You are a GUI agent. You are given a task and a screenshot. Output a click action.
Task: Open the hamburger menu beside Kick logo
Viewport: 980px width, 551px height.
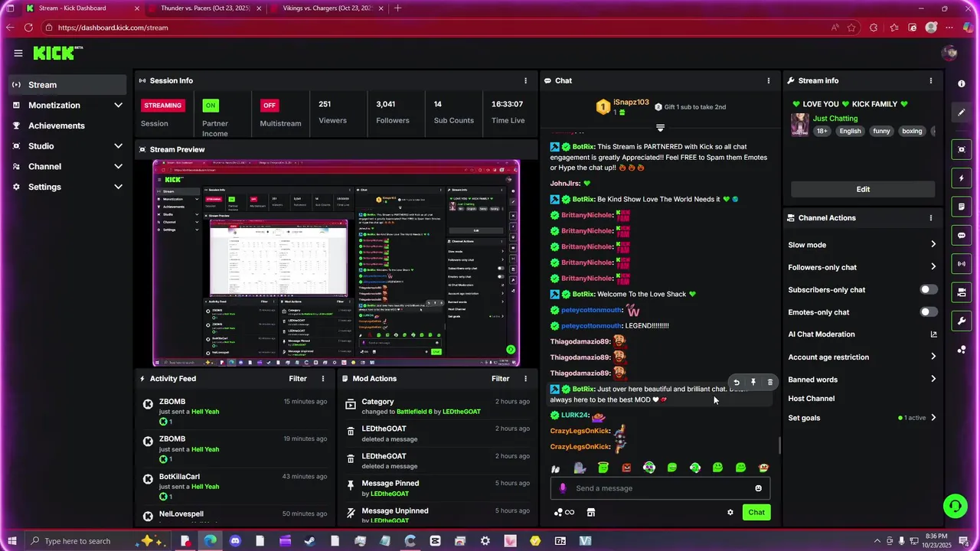(x=18, y=53)
